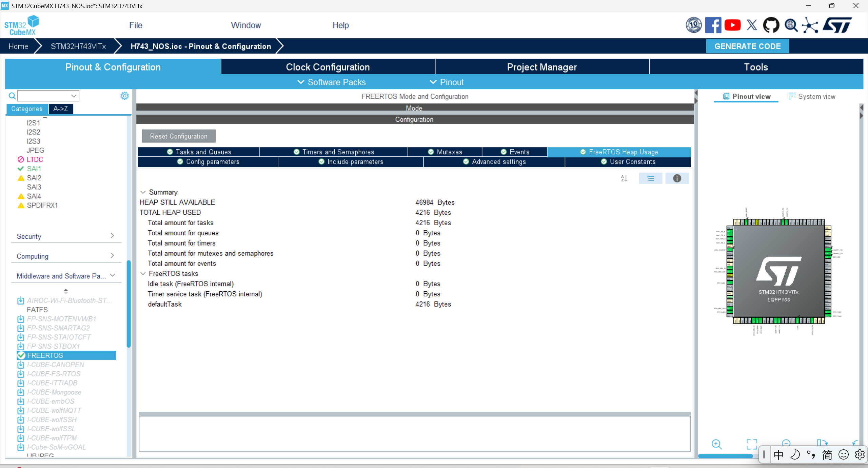
Task: Collapse the FreeRTOS tasks section
Action: coord(143,274)
